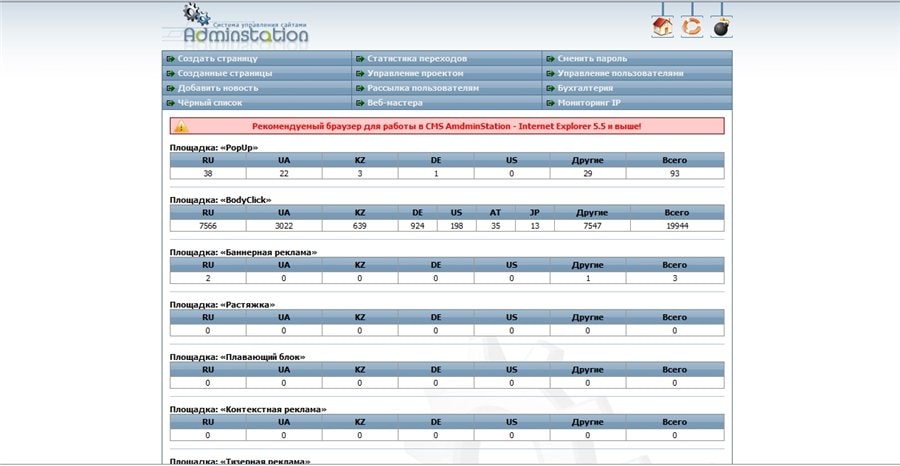Click the KZ header in Растяжка table

360,317
